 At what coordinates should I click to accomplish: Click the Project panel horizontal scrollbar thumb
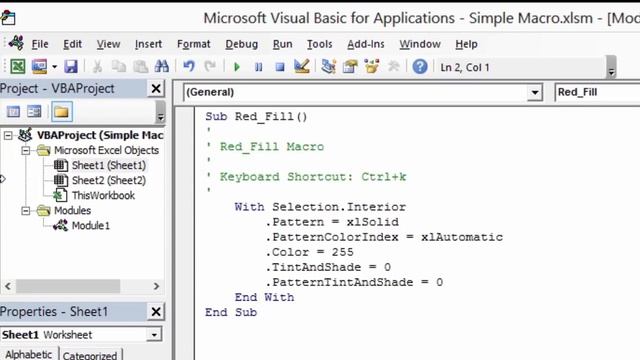tap(68, 286)
